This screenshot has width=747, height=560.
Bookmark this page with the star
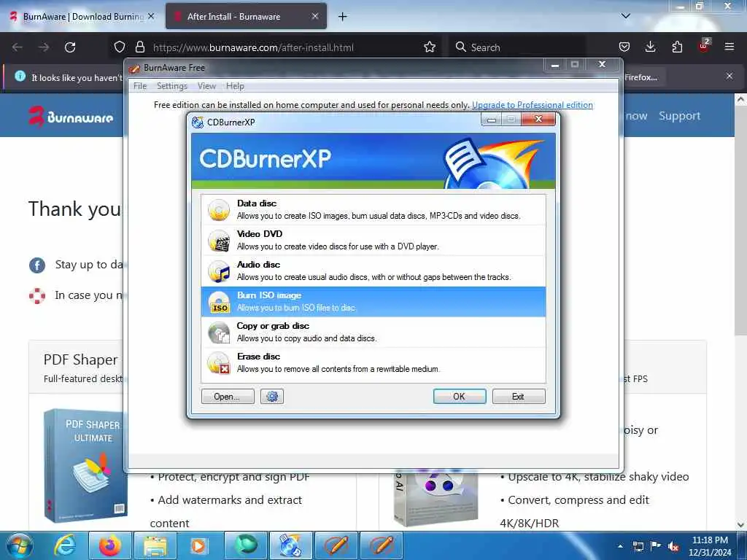[x=430, y=47]
